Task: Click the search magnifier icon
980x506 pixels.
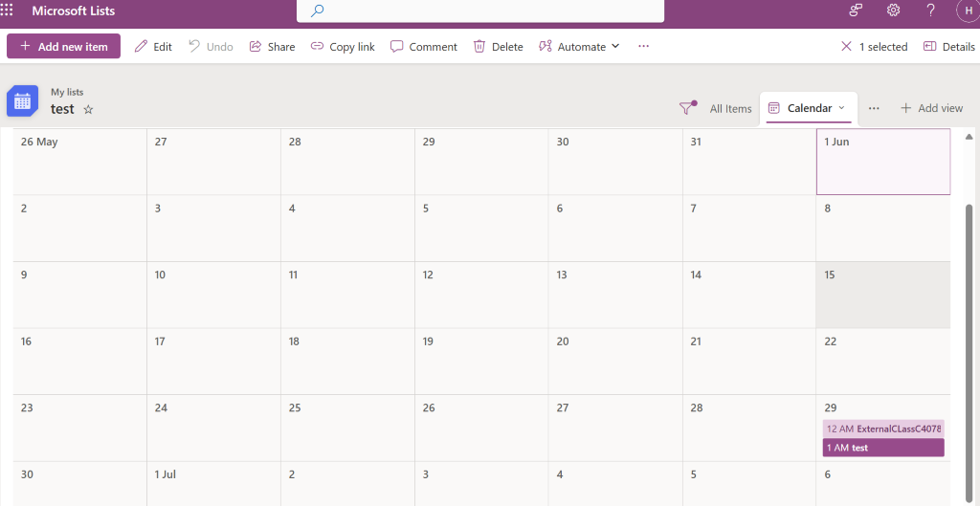Action: 318,11
